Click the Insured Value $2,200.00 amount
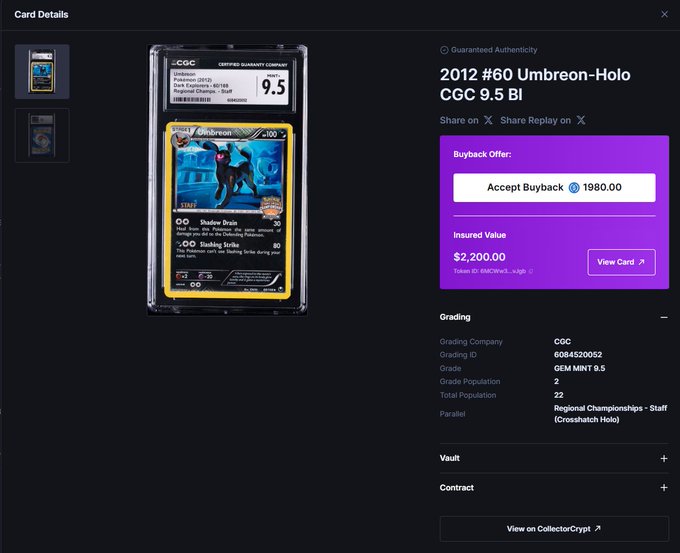The height and width of the screenshot is (553, 680). (x=479, y=257)
